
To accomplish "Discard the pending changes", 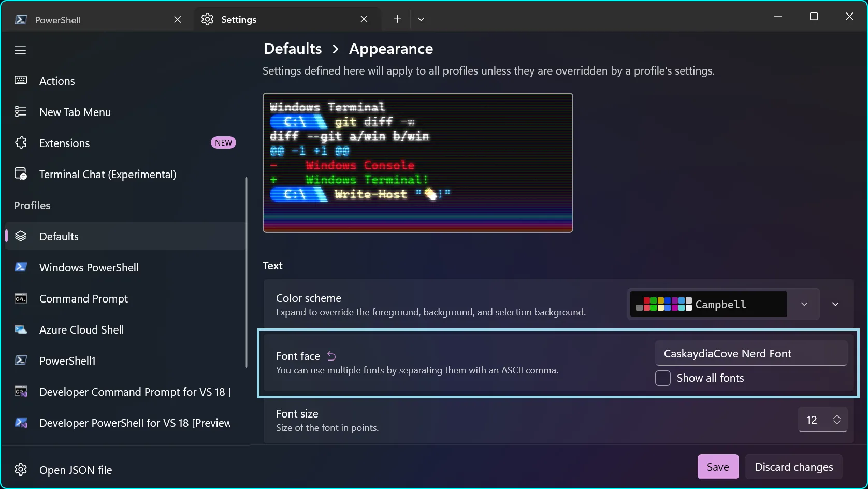I will click(x=794, y=467).
